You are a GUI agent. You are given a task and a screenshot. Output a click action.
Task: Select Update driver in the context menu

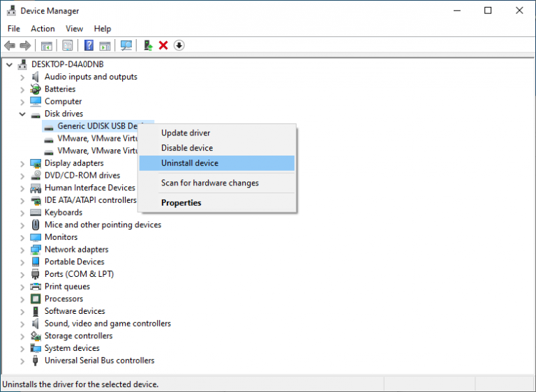(x=186, y=133)
